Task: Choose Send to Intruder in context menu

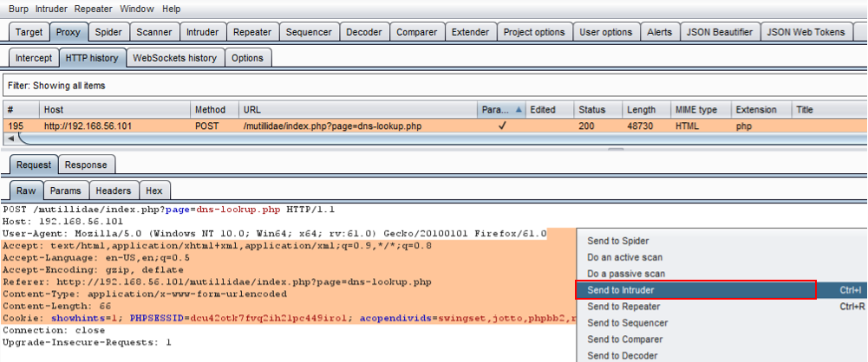Action: [620, 290]
